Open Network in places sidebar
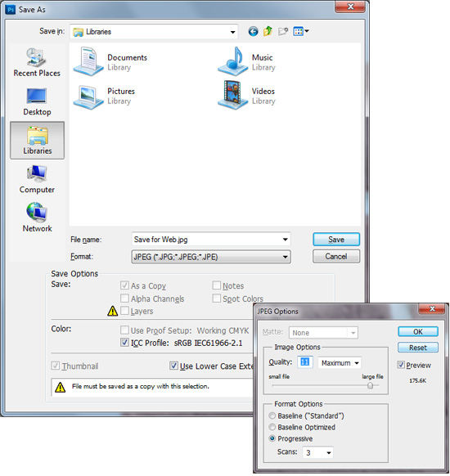 (x=37, y=218)
